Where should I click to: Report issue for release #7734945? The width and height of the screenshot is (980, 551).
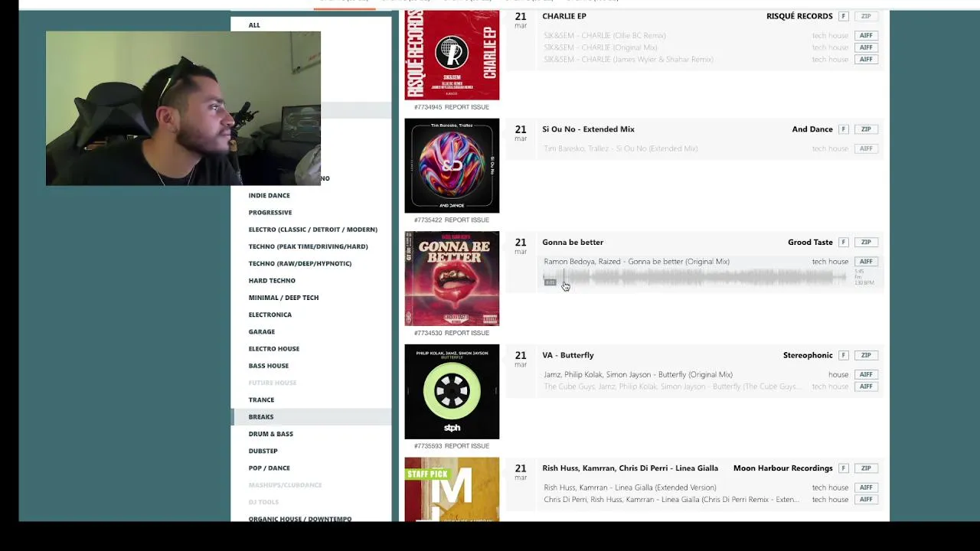(466, 107)
